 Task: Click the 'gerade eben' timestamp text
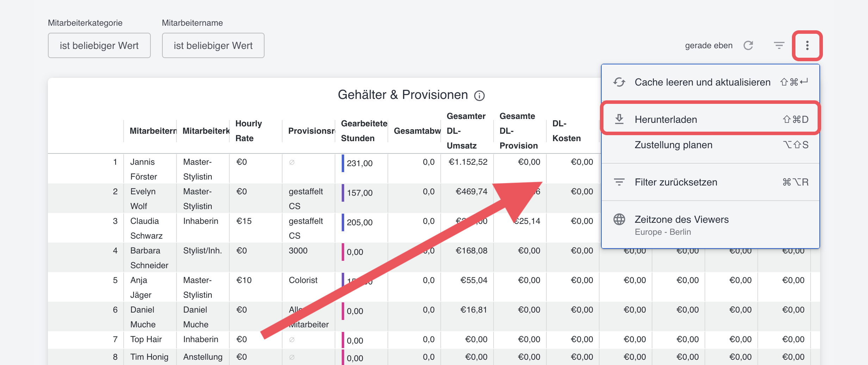pyautogui.click(x=708, y=45)
